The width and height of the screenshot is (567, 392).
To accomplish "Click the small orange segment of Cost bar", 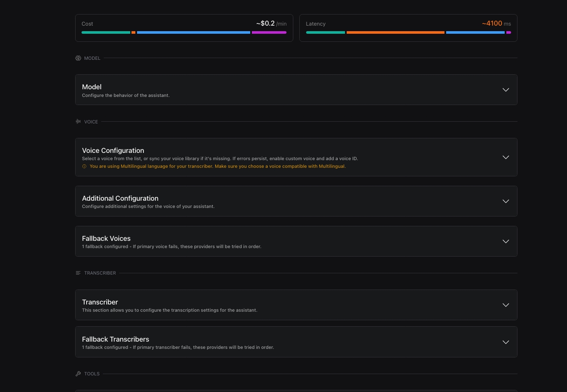I will tap(134, 32).
